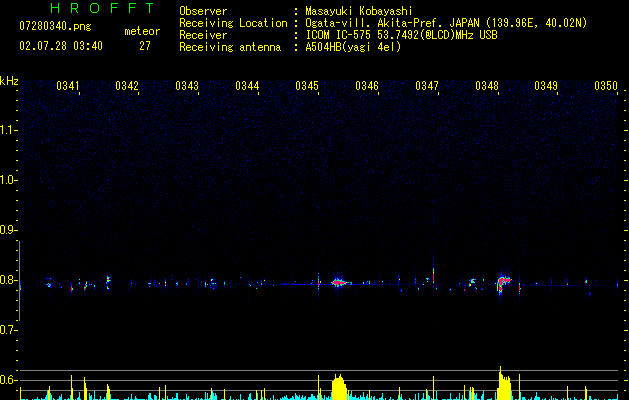Click the meteor label
The height and width of the screenshot is (400, 629).
pyautogui.click(x=142, y=31)
